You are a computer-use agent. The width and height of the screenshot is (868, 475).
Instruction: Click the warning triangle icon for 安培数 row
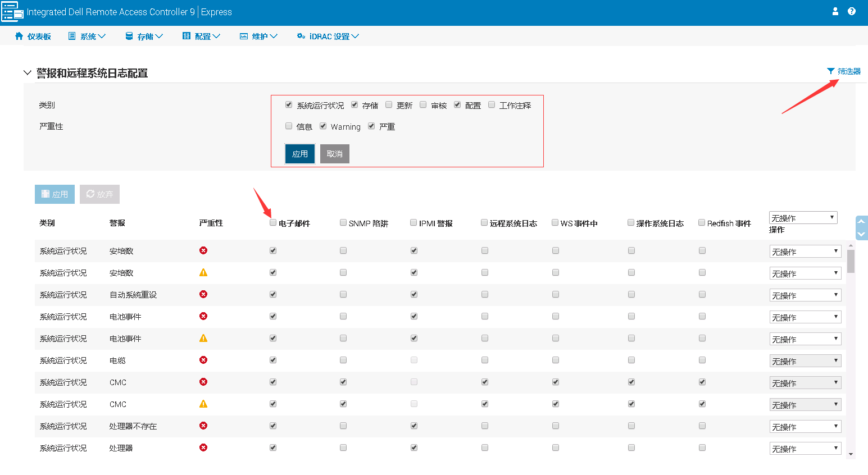point(203,272)
